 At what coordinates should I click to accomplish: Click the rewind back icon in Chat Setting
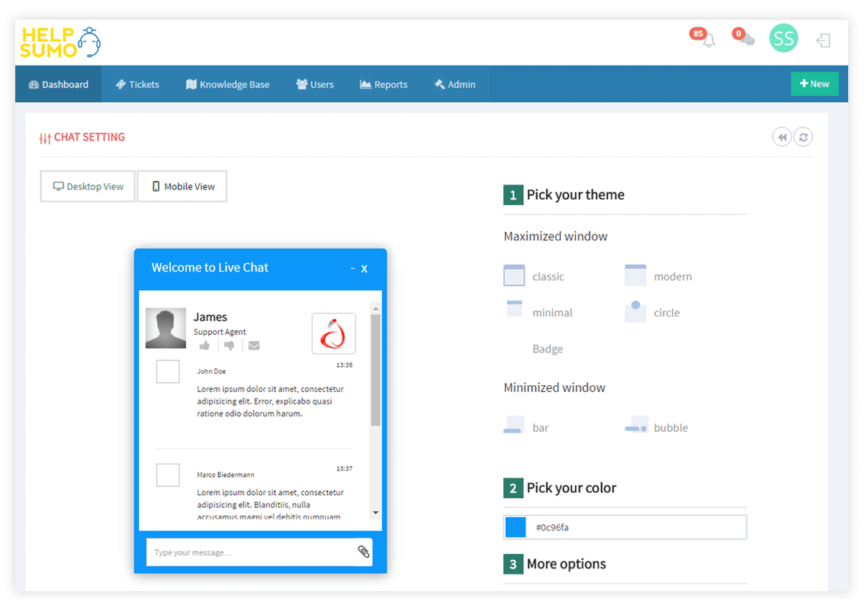click(782, 137)
